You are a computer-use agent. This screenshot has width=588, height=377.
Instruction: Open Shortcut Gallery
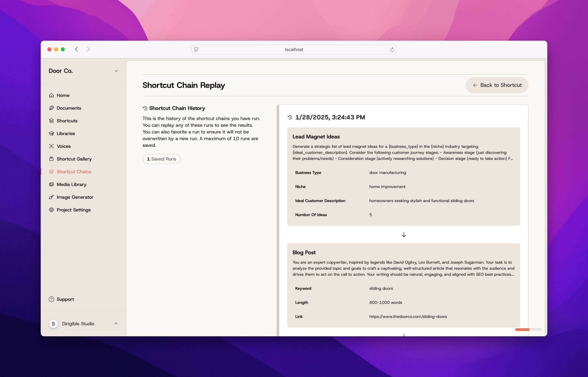[x=74, y=159]
